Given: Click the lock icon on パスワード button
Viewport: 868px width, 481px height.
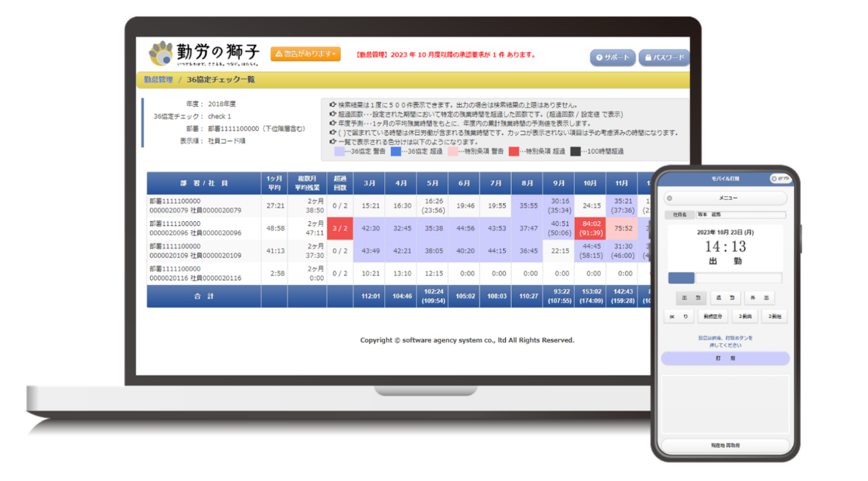Looking at the screenshot, I should pyautogui.click(x=647, y=57).
